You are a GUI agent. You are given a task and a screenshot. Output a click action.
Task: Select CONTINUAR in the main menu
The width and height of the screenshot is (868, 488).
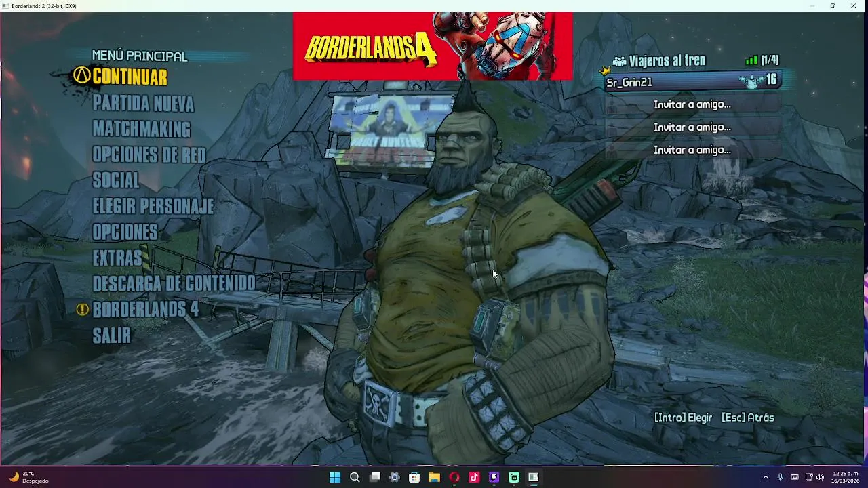130,77
